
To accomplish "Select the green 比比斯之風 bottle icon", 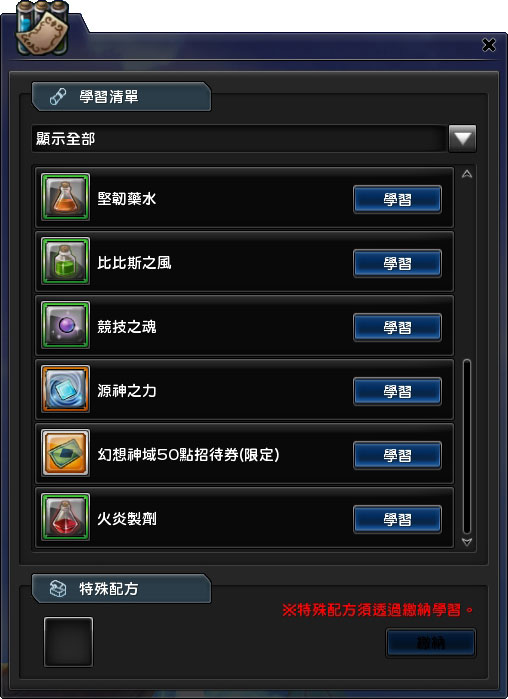I will click(66, 261).
